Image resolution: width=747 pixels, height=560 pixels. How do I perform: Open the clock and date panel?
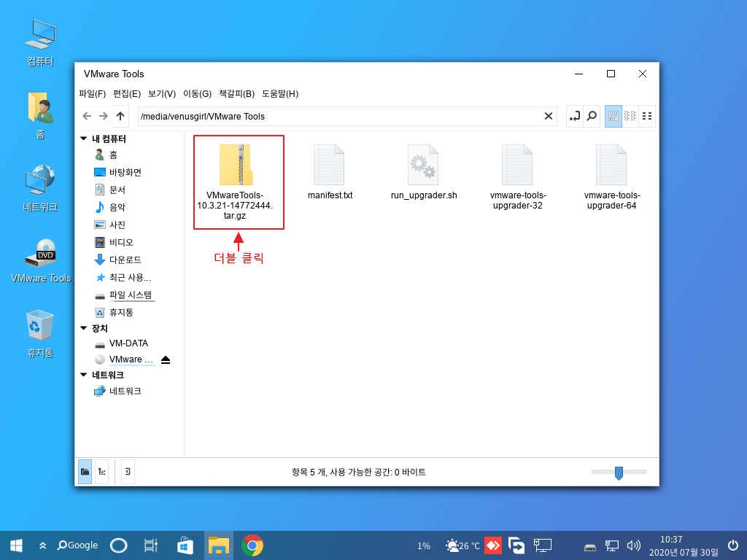pyautogui.click(x=683, y=545)
